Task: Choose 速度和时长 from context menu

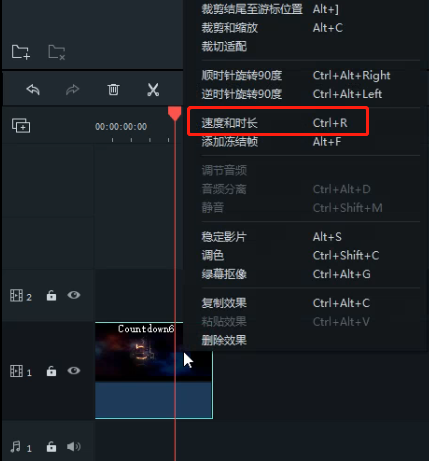Action: (x=278, y=123)
